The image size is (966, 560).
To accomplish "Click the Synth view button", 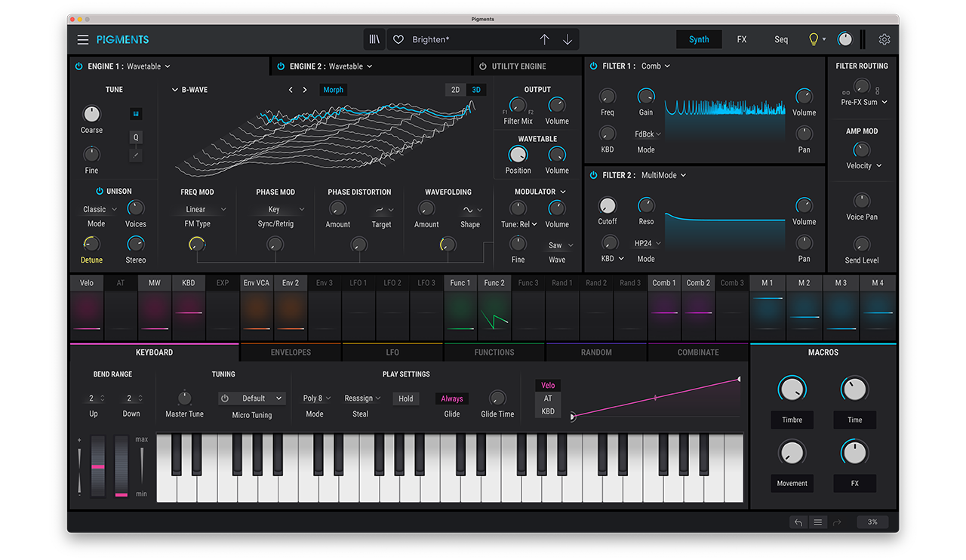I will click(x=699, y=39).
